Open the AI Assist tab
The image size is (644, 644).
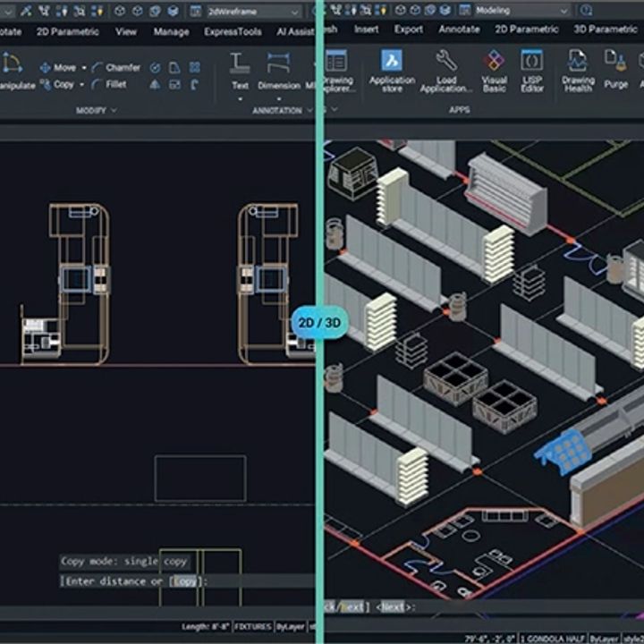click(296, 31)
